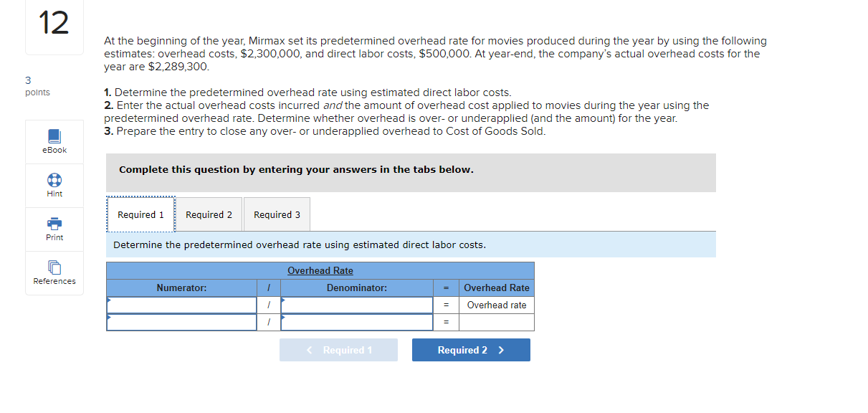The height and width of the screenshot is (413, 868).
Task: Open the second row Numerator dropdown
Action: 181,321
